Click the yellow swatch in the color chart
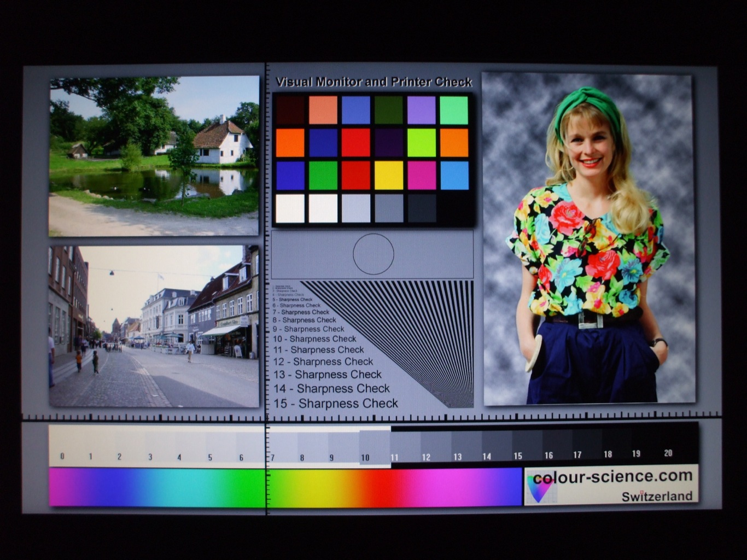 (x=389, y=176)
